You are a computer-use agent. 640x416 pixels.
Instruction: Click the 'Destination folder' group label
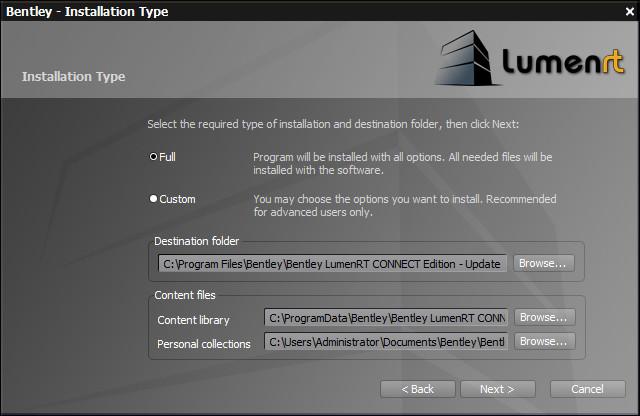tap(196, 241)
